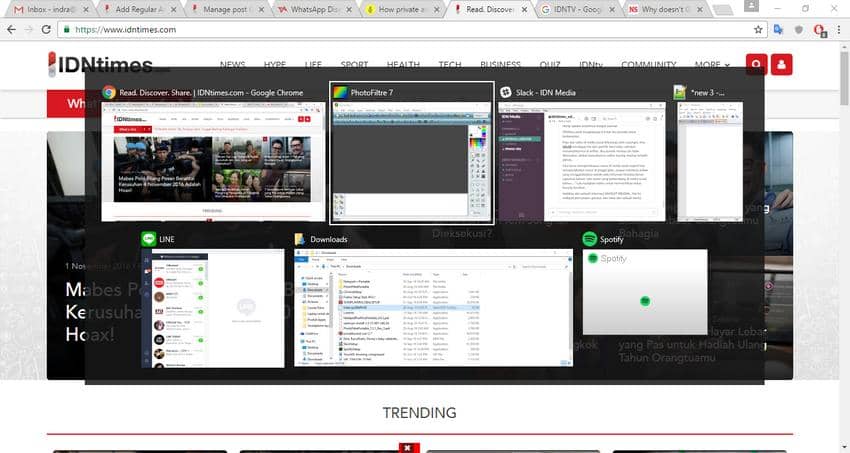The width and height of the screenshot is (850, 453).
Task: Click the Spotify logo icon in the switcher
Action: coord(589,240)
